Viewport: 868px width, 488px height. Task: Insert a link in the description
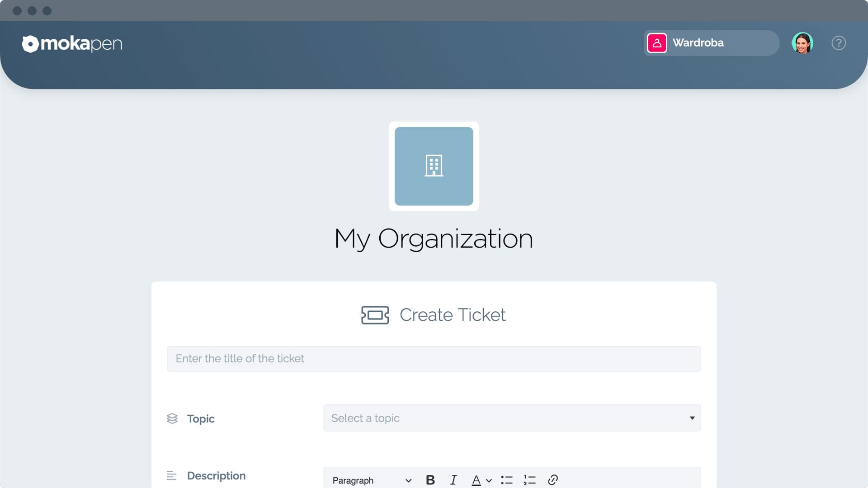552,480
